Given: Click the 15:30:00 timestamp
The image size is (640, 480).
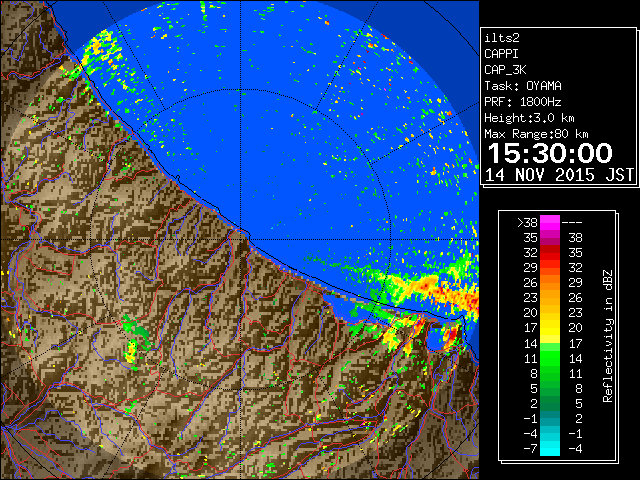Looking at the screenshot, I should (x=550, y=153).
